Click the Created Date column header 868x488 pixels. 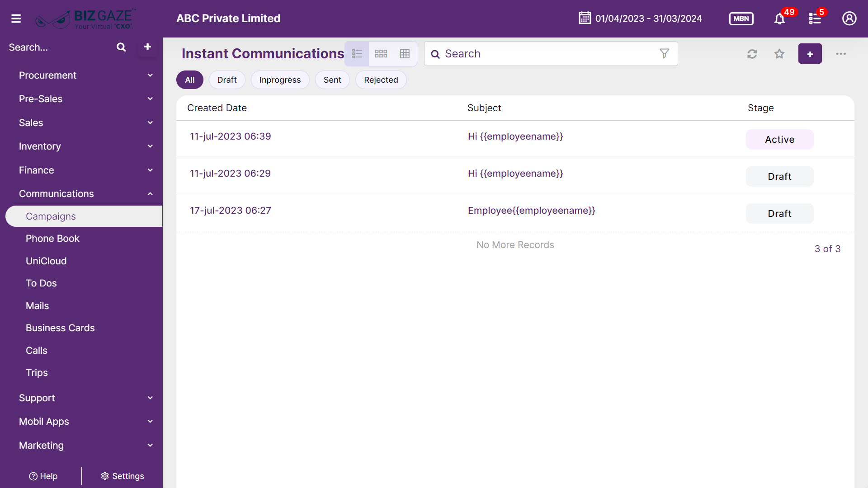(x=217, y=108)
